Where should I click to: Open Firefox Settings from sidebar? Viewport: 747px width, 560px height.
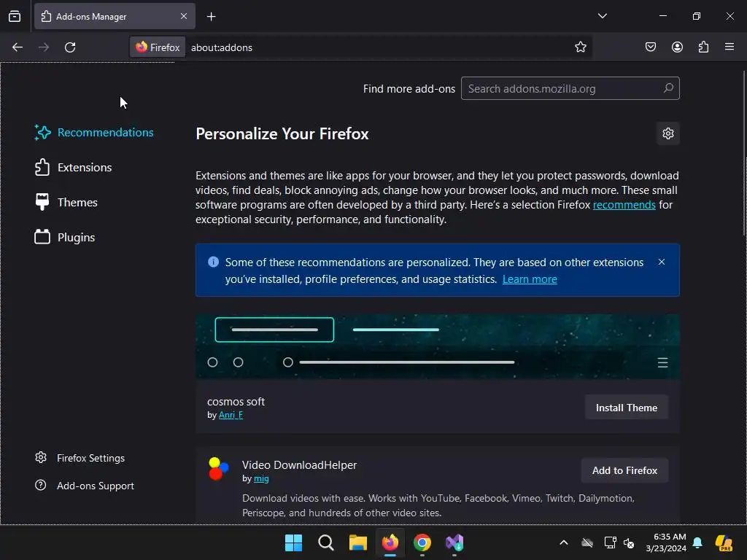tap(80, 458)
